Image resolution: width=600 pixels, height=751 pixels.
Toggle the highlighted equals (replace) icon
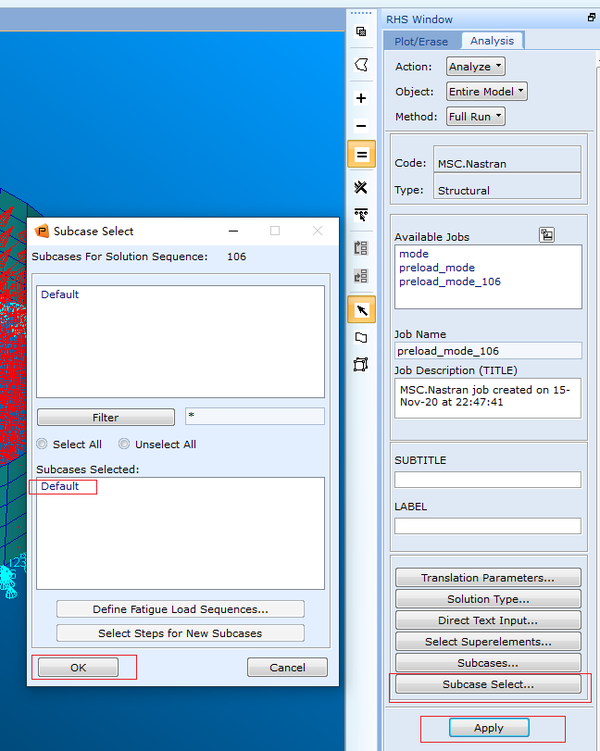point(362,154)
